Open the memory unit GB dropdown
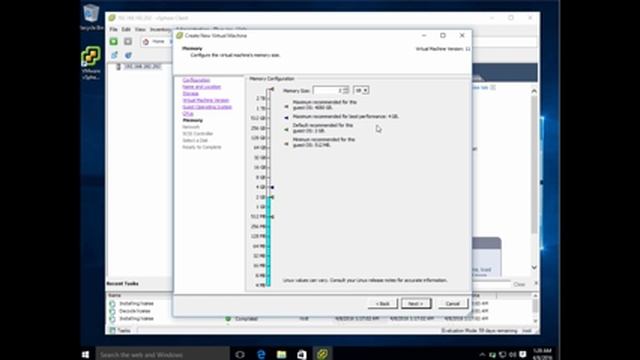Image resolution: width=640 pixels, height=360 pixels. point(361,90)
